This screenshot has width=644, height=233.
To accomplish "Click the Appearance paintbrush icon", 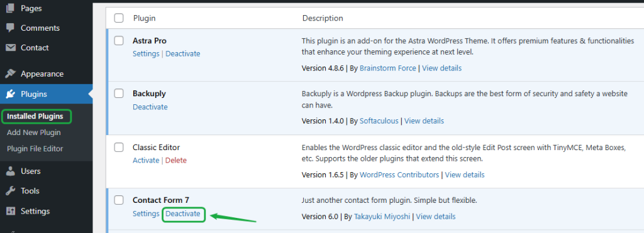I will tap(10, 74).
